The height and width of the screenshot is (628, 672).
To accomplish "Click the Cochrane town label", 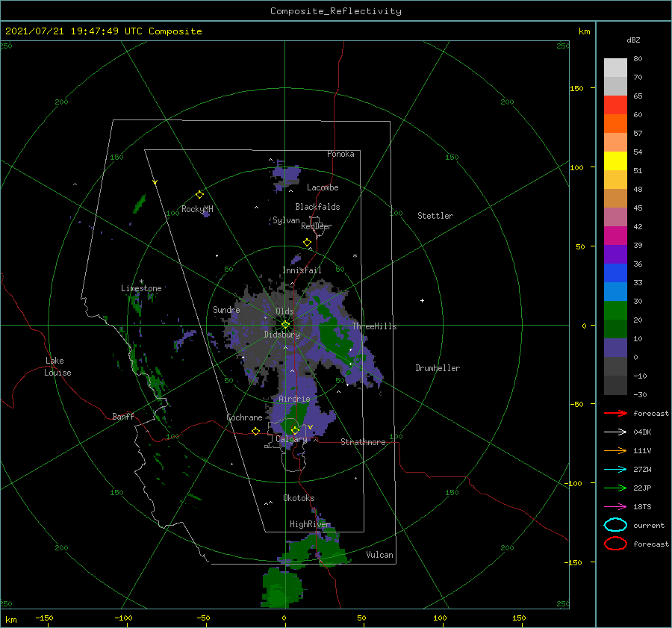I will [x=244, y=417].
